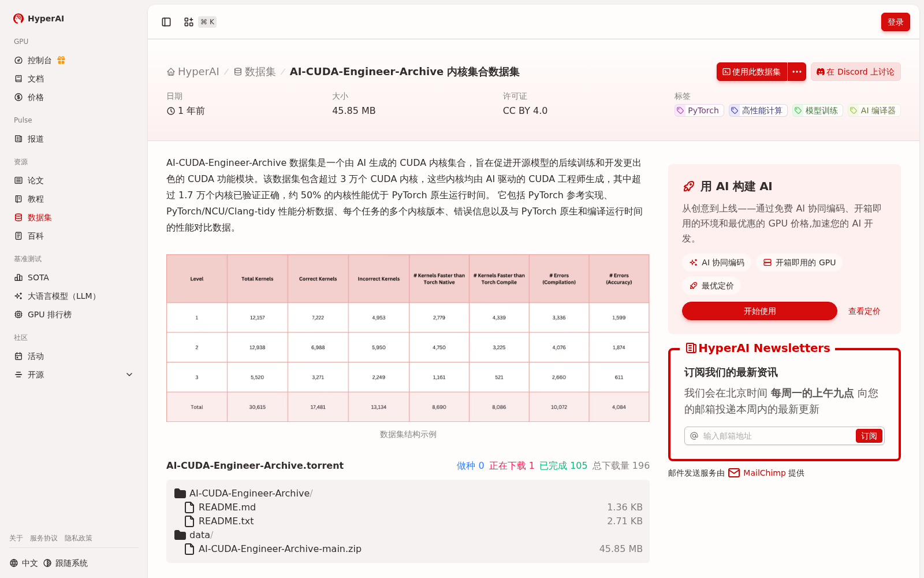Image resolution: width=924 pixels, height=578 pixels.
Task: Click the 总下载量 196 text
Action: (x=621, y=465)
